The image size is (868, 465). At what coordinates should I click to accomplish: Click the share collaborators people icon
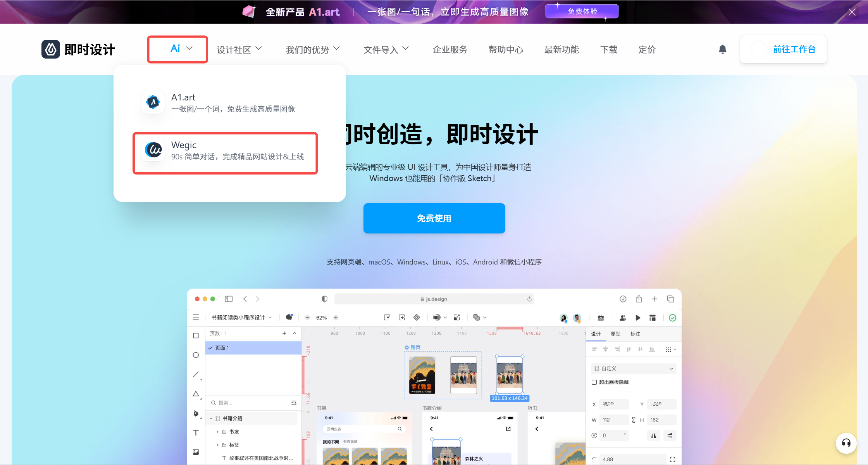623,318
